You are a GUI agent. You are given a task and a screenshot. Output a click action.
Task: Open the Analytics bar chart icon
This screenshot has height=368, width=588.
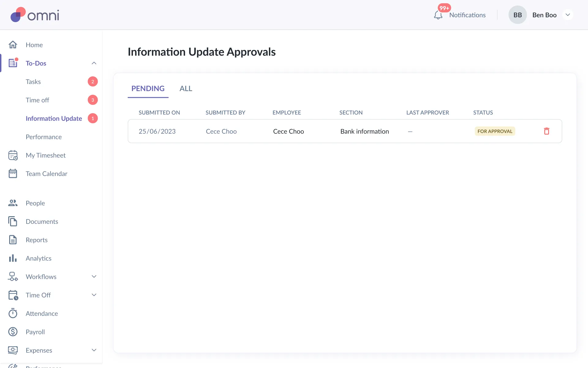pos(13,258)
